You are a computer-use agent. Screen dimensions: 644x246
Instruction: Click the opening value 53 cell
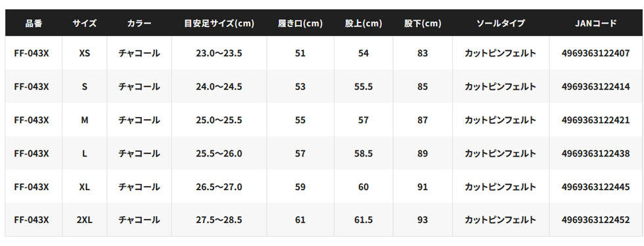[x=300, y=87]
